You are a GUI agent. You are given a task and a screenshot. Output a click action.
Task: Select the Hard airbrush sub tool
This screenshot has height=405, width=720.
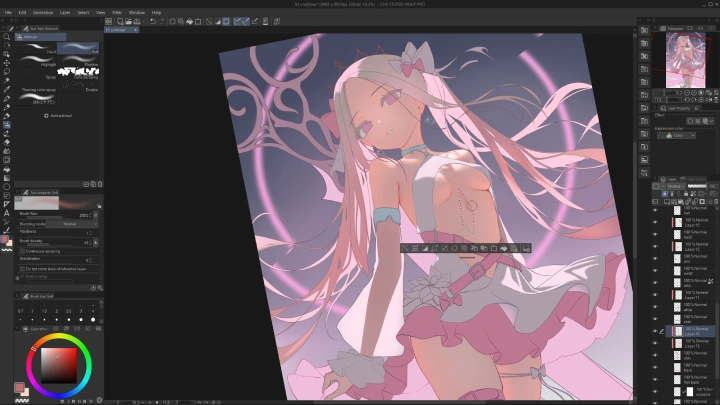[37, 48]
